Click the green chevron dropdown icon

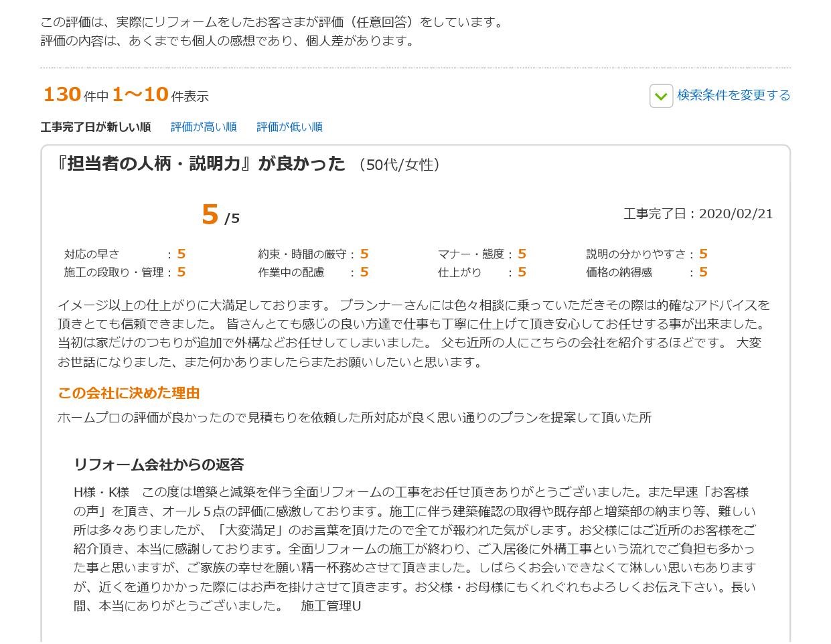660,96
